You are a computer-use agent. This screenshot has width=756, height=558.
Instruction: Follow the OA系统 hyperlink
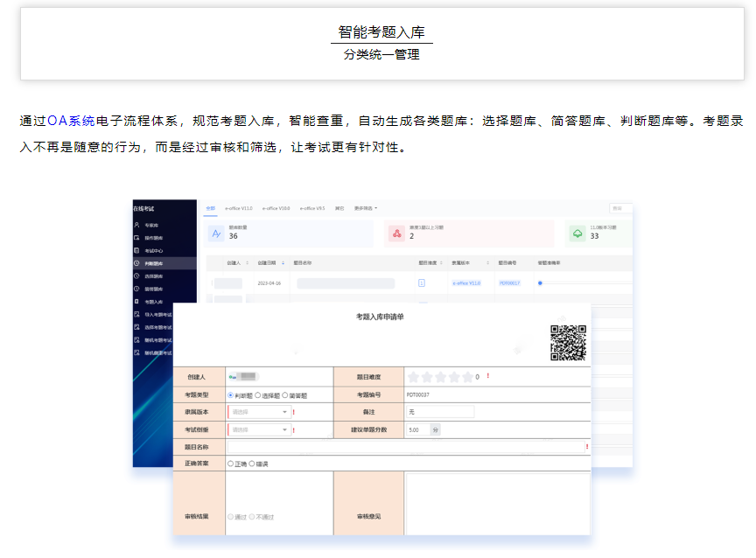71,121
